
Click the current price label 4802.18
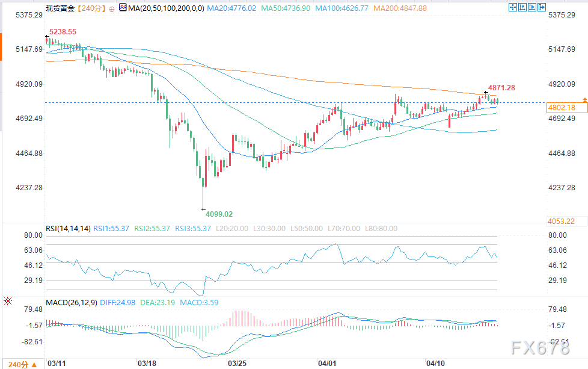click(562, 107)
